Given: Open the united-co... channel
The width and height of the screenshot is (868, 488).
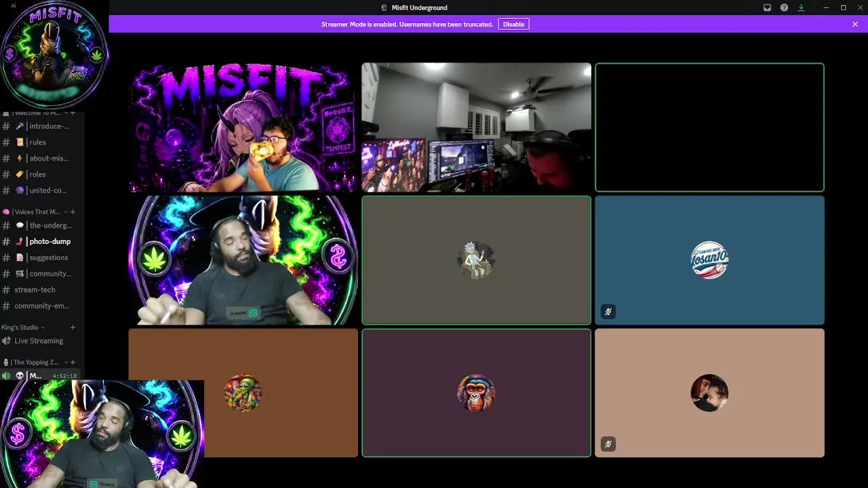Looking at the screenshot, I should (42, 190).
